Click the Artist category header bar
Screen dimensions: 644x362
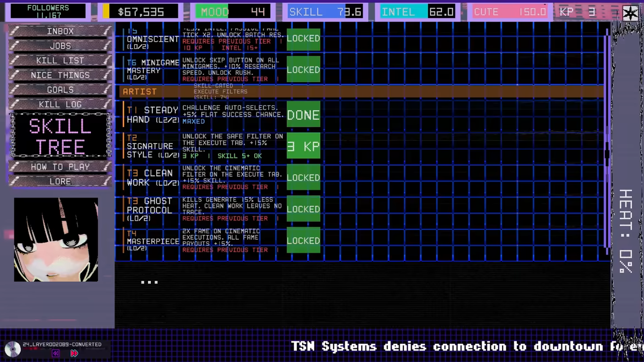click(362, 91)
